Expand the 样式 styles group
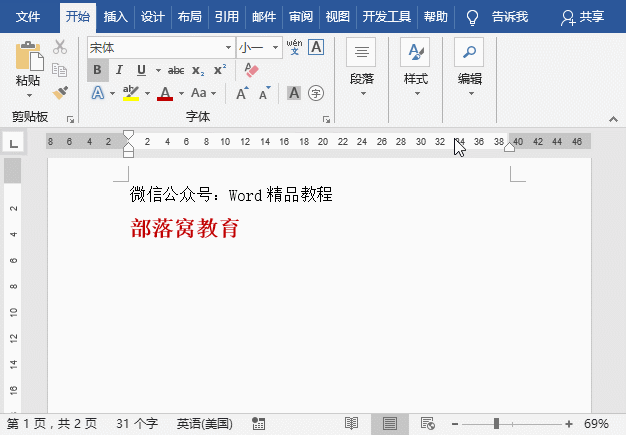 (x=416, y=68)
